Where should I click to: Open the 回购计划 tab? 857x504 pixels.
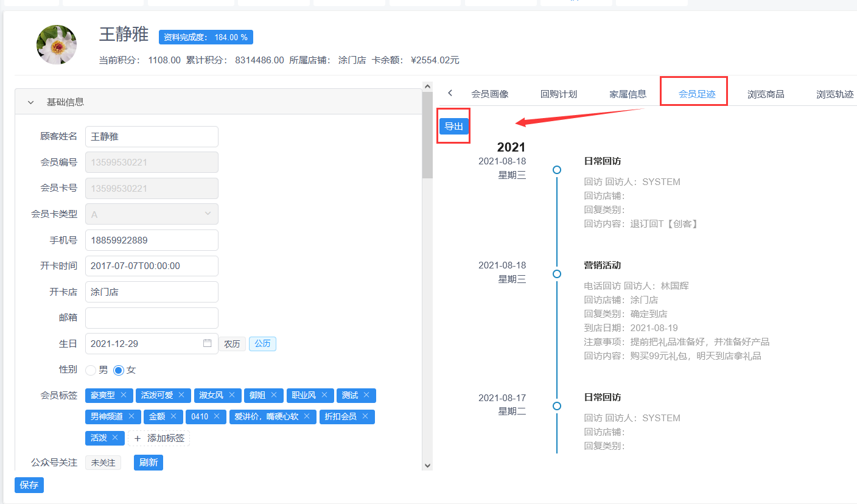(x=559, y=94)
